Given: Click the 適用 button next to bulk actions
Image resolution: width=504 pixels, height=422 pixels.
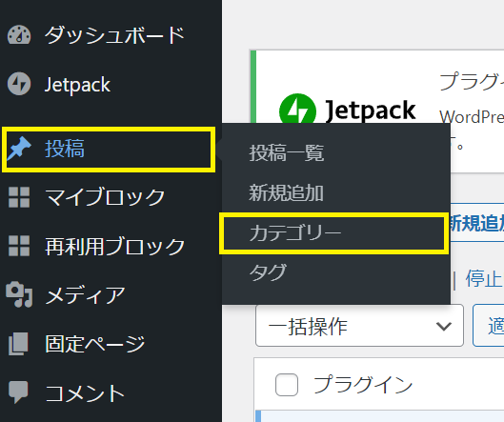Looking at the screenshot, I should (489, 326).
